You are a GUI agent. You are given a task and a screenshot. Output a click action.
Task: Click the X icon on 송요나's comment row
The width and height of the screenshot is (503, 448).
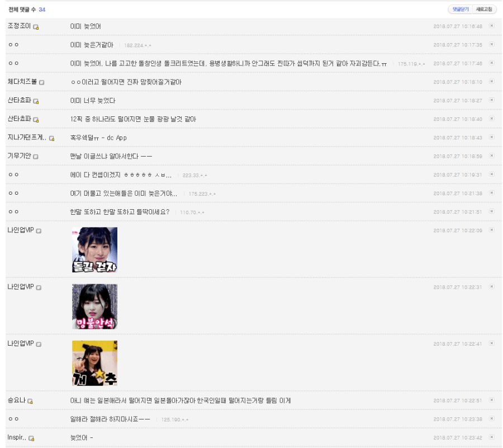click(492, 400)
